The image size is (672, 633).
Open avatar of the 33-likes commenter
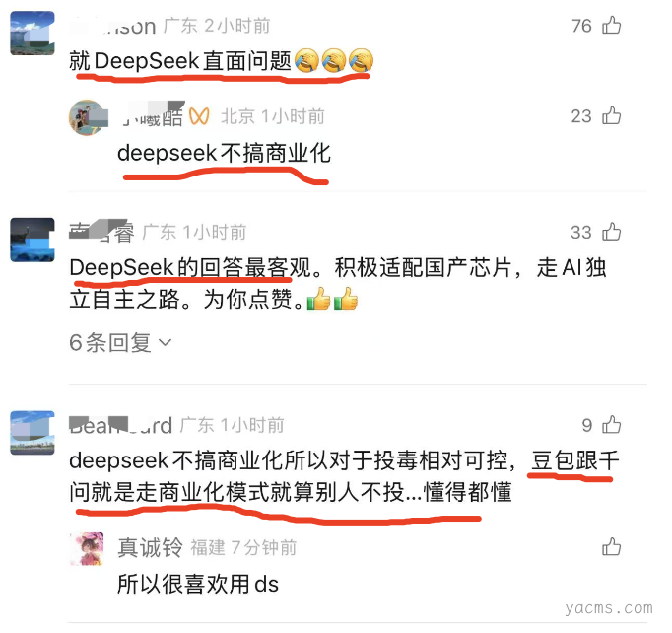[33, 240]
